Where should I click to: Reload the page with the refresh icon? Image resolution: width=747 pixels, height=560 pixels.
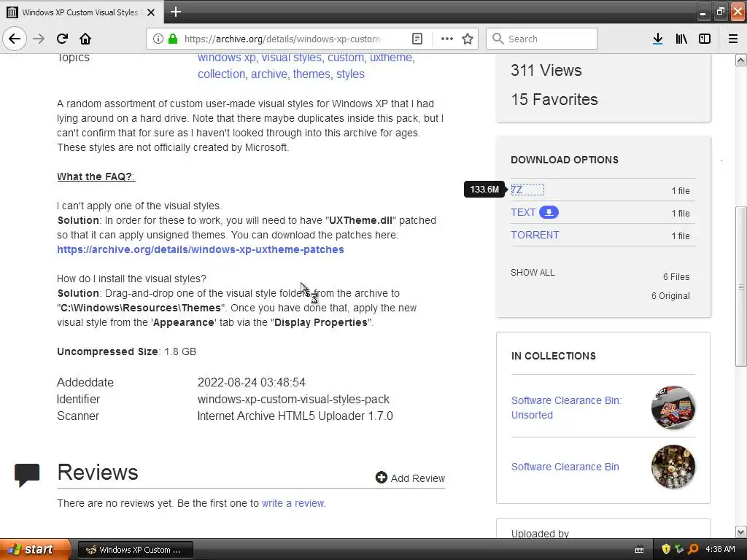(x=62, y=39)
